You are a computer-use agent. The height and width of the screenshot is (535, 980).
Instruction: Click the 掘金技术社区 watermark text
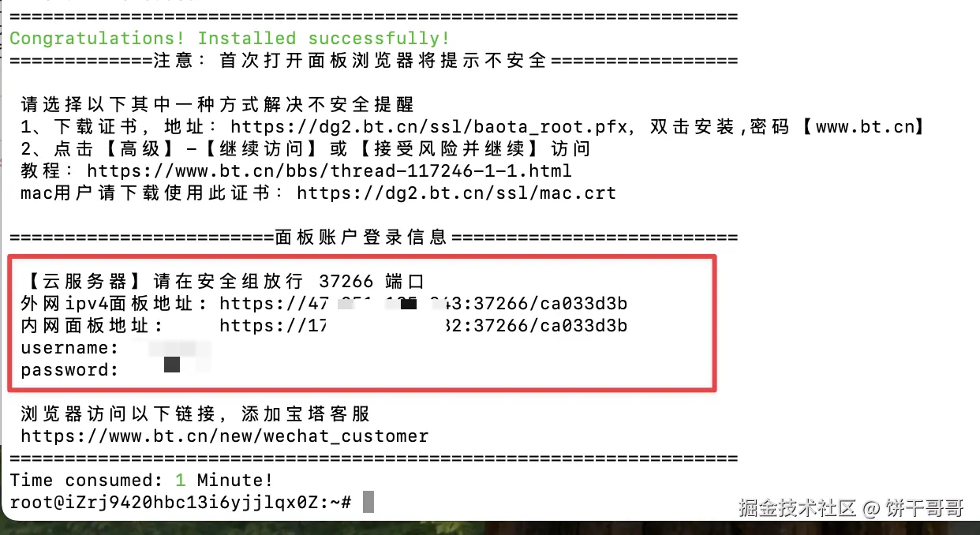[x=798, y=507]
